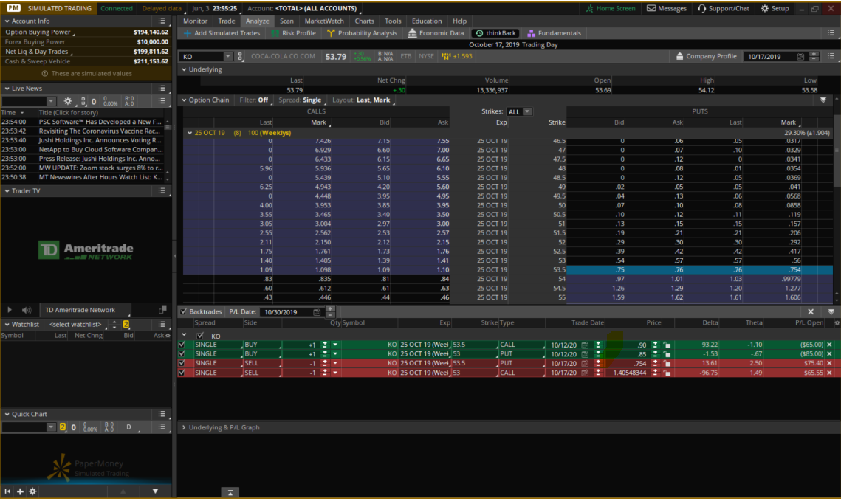Mute Trader TV with speaker icon
The image size is (841, 504).
(27, 311)
